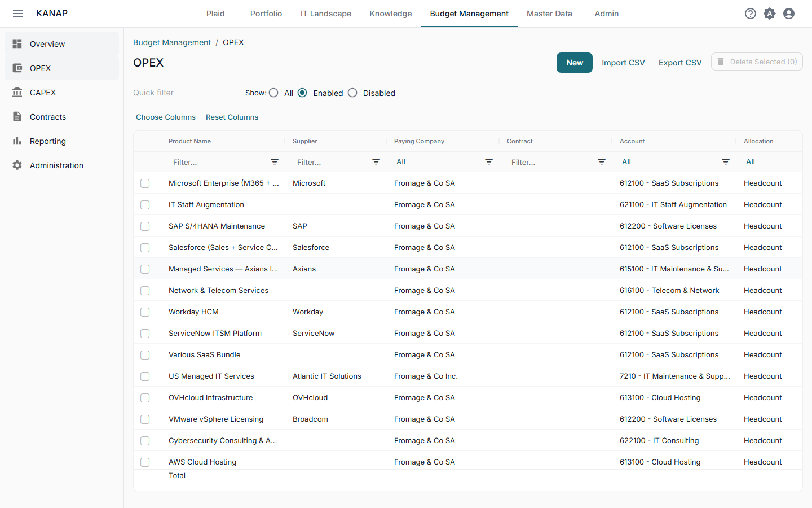Click the Supplier filter field
This screenshot has width=812, height=508.
pos(331,162)
